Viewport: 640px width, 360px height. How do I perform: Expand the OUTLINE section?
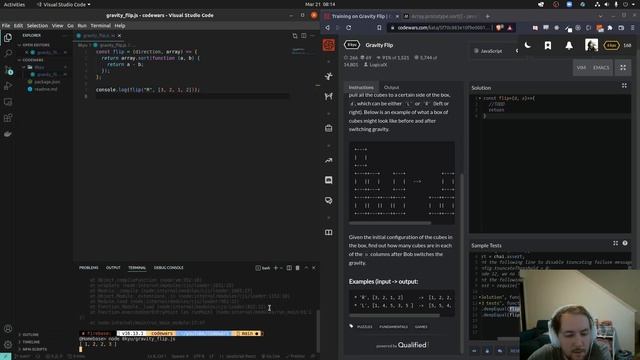[30, 335]
